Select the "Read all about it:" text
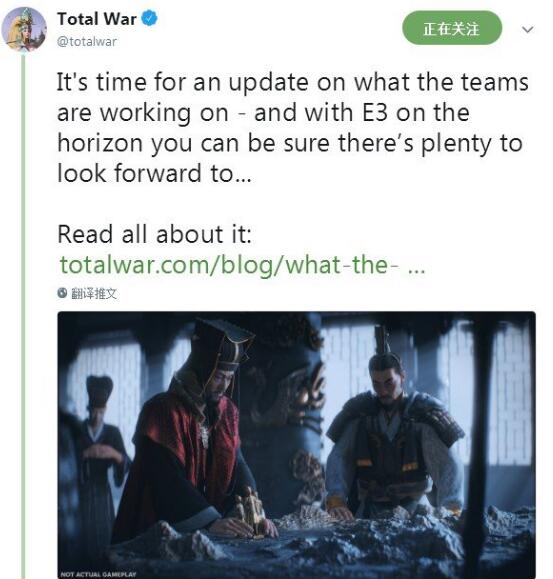Image resolution: width=553 pixels, height=579 pixels. (155, 234)
